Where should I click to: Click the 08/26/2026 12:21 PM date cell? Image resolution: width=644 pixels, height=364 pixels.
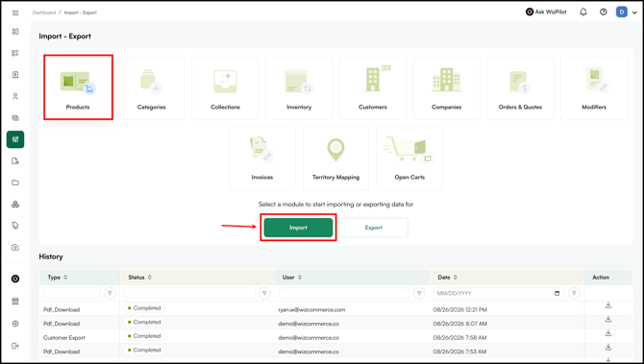click(x=460, y=310)
